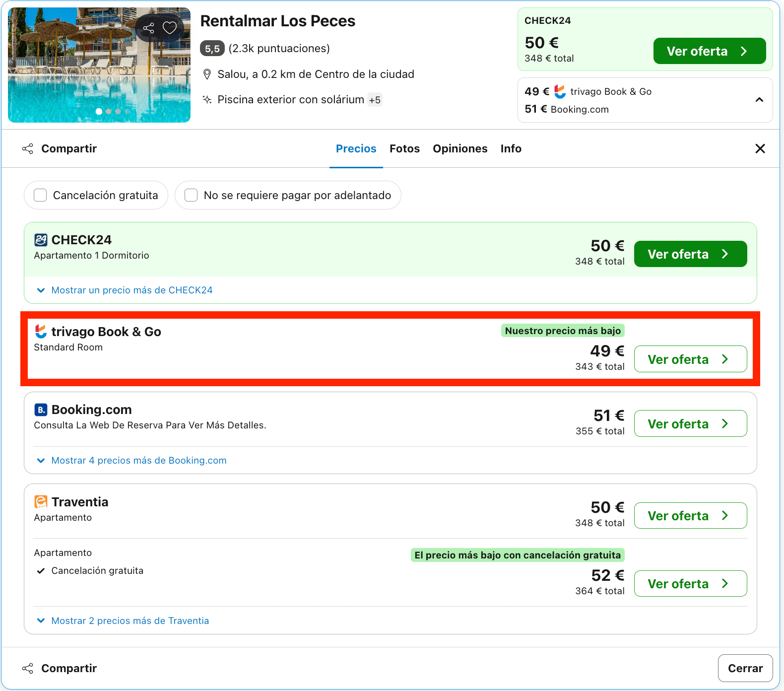Screen dimensions: 784x691
Task: Click the amenities sparkle icon
Action: [207, 99]
